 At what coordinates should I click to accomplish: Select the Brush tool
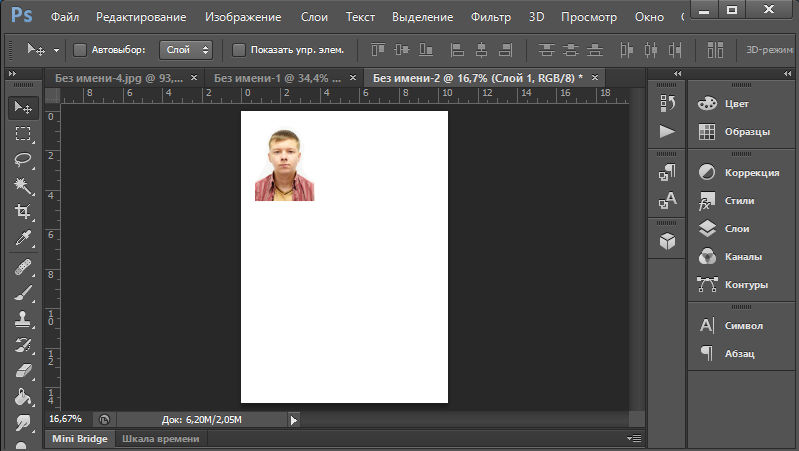tap(23, 292)
